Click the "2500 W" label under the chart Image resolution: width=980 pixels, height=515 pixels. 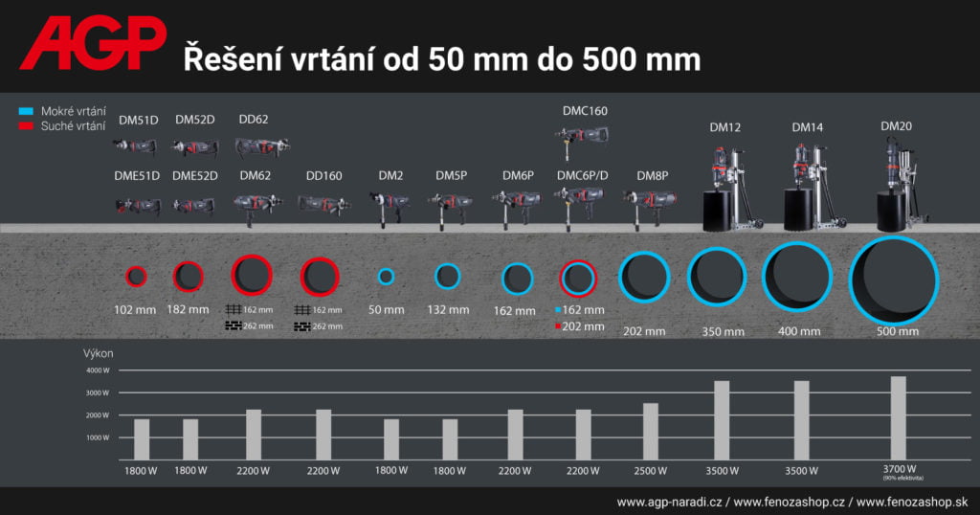(x=650, y=471)
